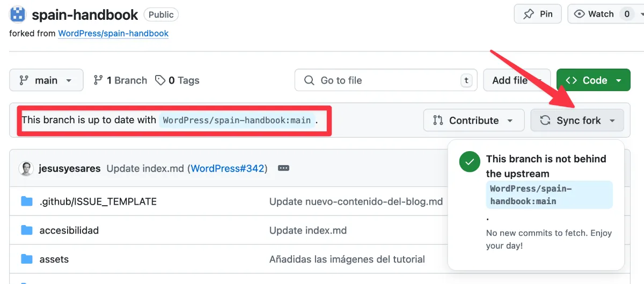Open the WordPress/spain-handbook upstream link
This screenshot has height=284, width=644.
coord(113,33)
